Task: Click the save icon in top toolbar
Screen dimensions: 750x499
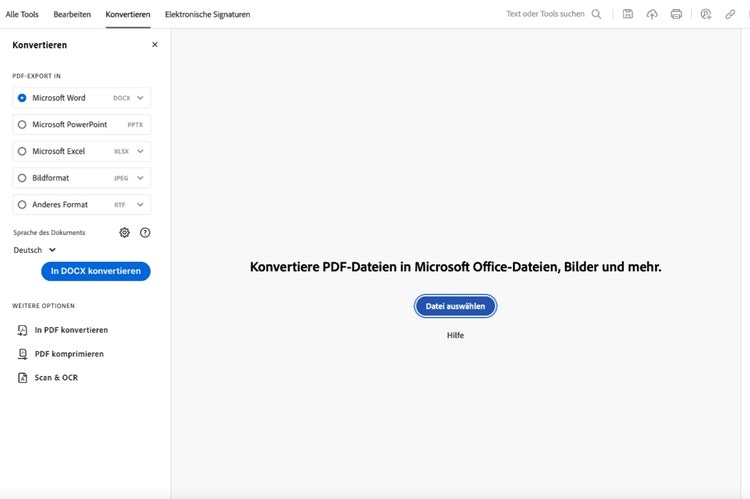Action: 627,14
